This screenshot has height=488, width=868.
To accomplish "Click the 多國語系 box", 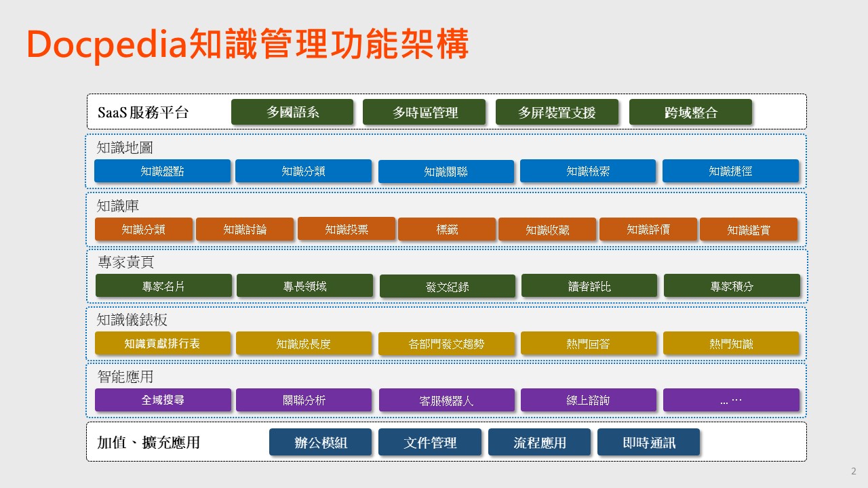I will pyautogui.click(x=292, y=112).
